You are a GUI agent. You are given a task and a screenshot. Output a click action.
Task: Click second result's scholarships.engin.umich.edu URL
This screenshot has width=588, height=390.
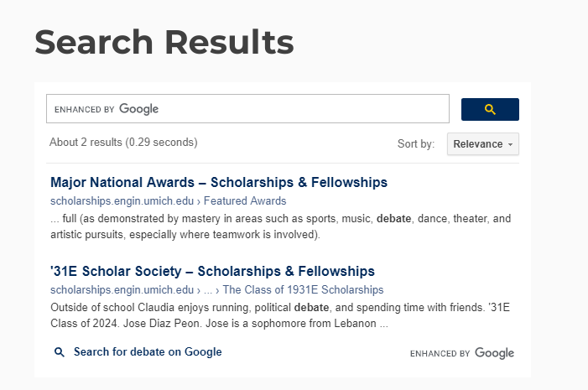(x=122, y=290)
